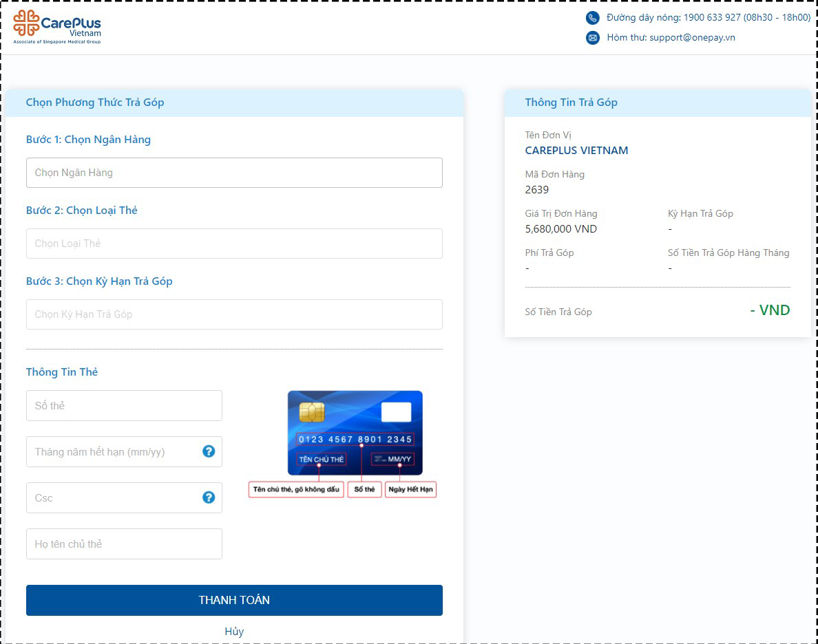Screen dimensions: 818x644
Task: Open help icon for Csc field
Action: [x=209, y=497]
